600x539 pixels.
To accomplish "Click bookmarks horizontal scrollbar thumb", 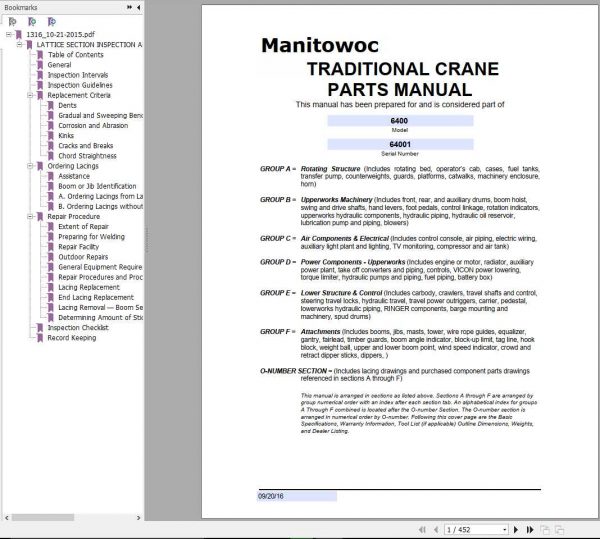I will 43,518.
